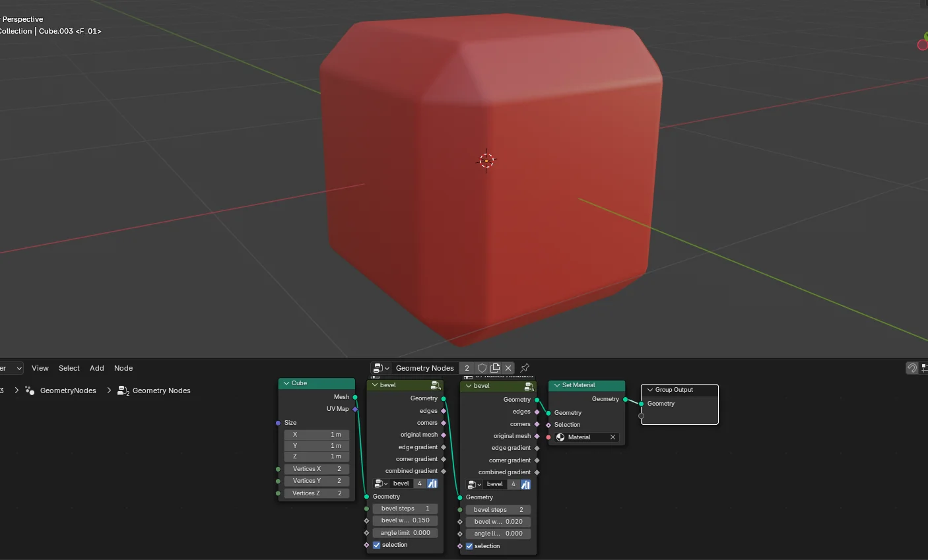928x560 pixels.
Task: Unlink the Geometry Nodes tree with X button
Action: 508,368
